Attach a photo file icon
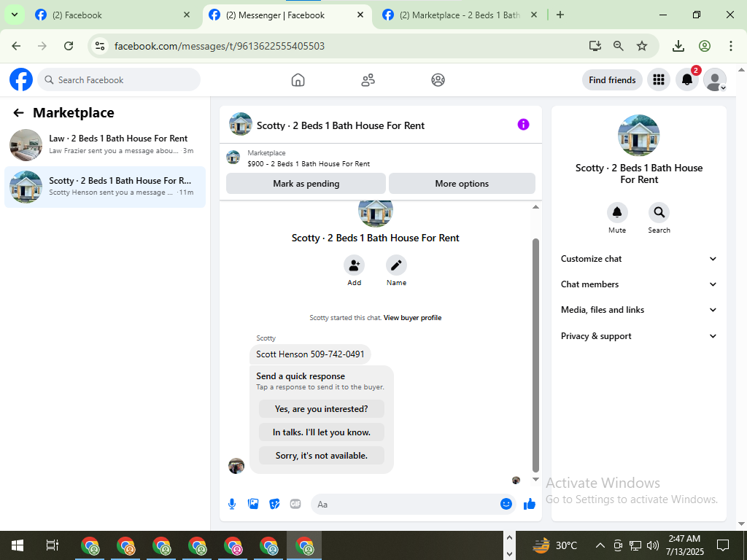This screenshot has height=560, width=747. point(253,504)
